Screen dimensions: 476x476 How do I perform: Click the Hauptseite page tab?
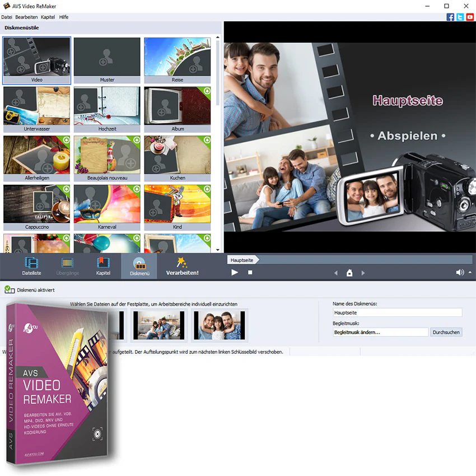242,260
